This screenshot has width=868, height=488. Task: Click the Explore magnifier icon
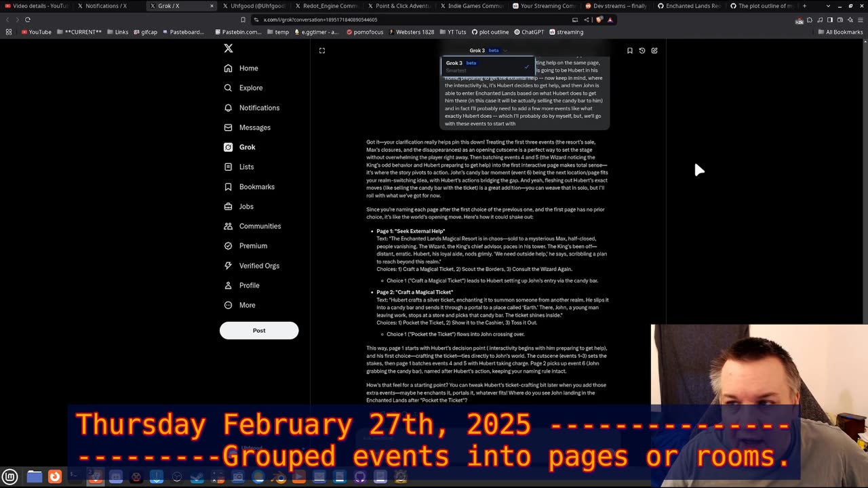click(228, 87)
